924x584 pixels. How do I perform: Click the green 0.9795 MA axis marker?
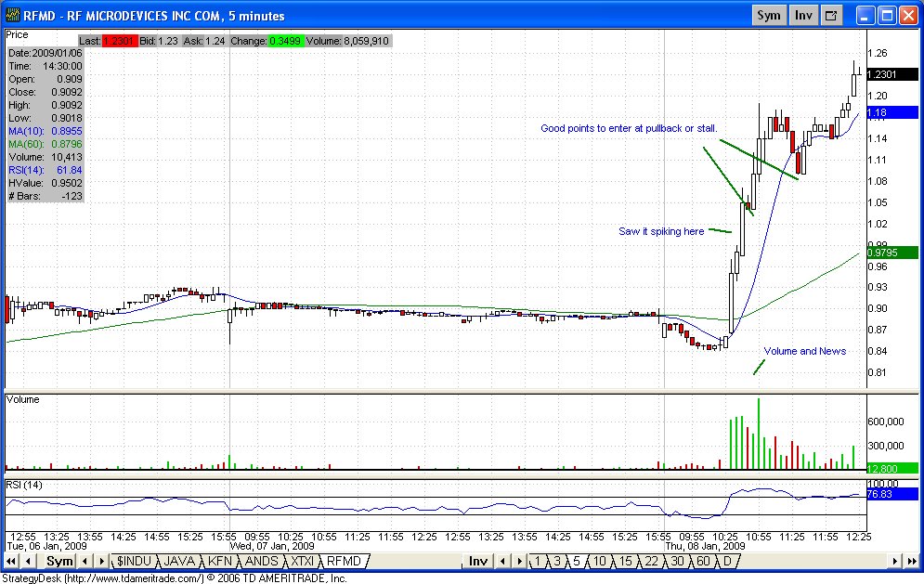tap(892, 253)
